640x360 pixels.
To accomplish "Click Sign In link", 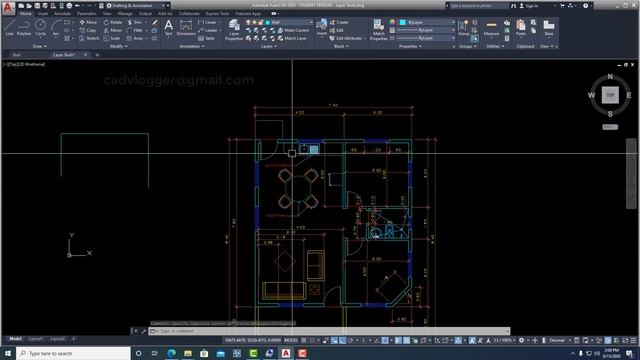I will coord(529,6).
